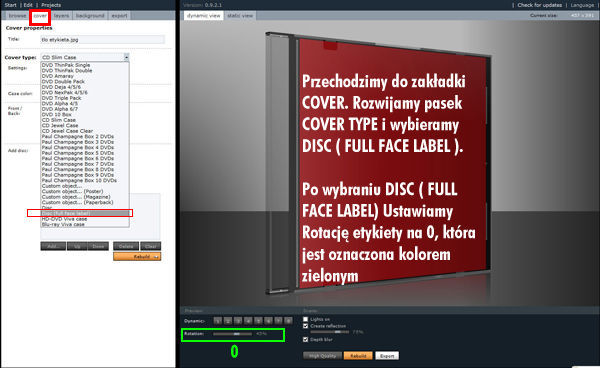Choose DVD NexPak 4/5/6 option

point(65,93)
